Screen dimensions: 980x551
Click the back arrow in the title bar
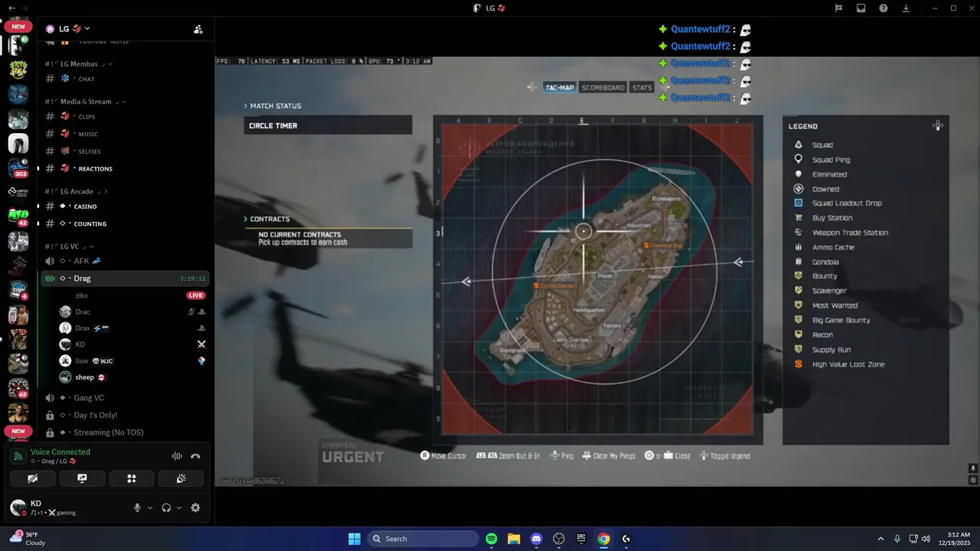(x=11, y=8)
